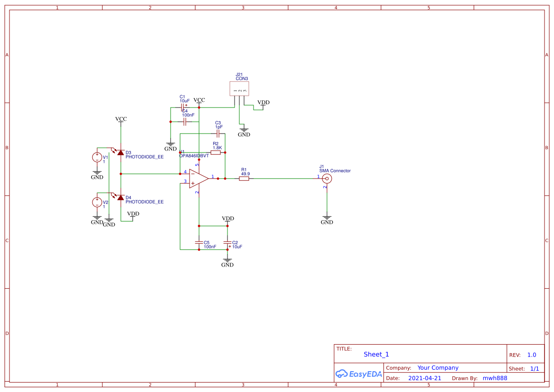Click the J21 CON3 connector symbol
Image resolution: width=554 pixels, height=392 pixels.
click(239, 89)
